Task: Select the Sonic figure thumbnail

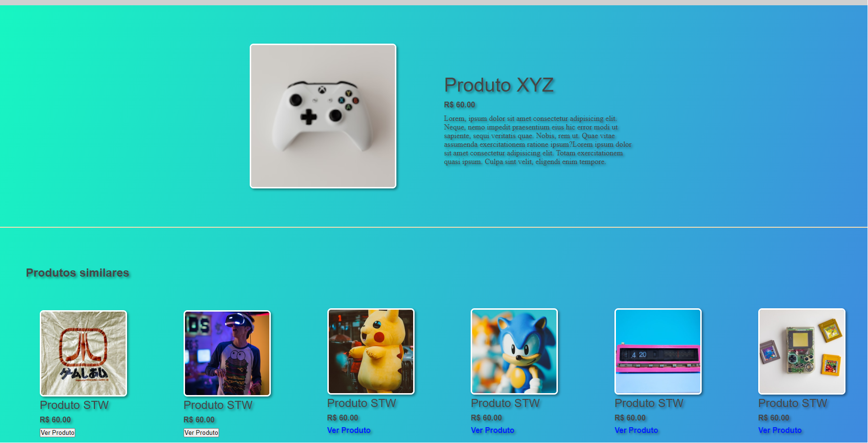Action: [514, 351]
